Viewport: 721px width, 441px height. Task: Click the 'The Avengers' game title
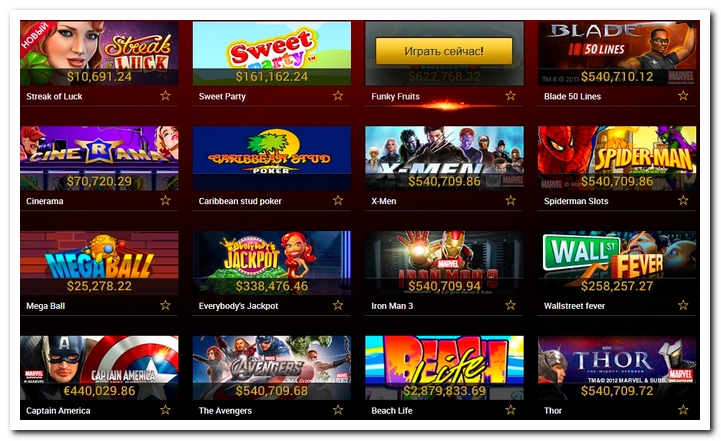click(x=225, y=411)
